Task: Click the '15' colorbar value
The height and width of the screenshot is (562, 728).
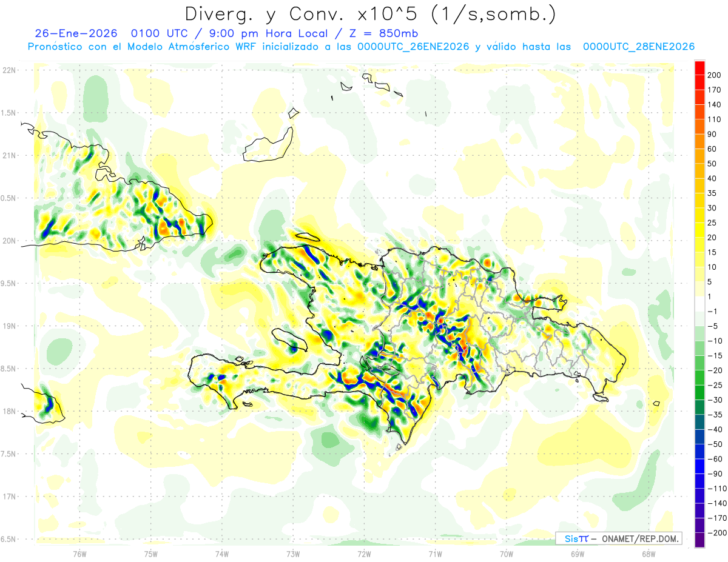Action: (712, 252)
